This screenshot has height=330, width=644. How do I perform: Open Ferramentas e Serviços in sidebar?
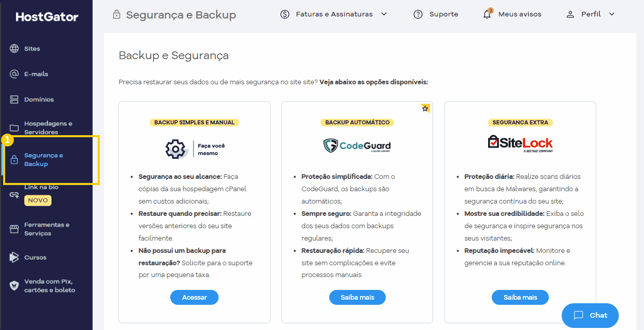tap(46, 229)
